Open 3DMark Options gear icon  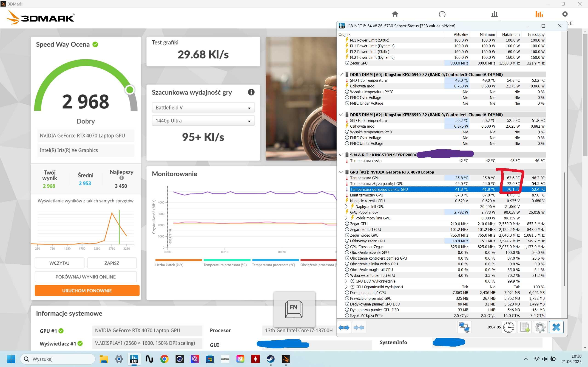(x=565, y=14)
